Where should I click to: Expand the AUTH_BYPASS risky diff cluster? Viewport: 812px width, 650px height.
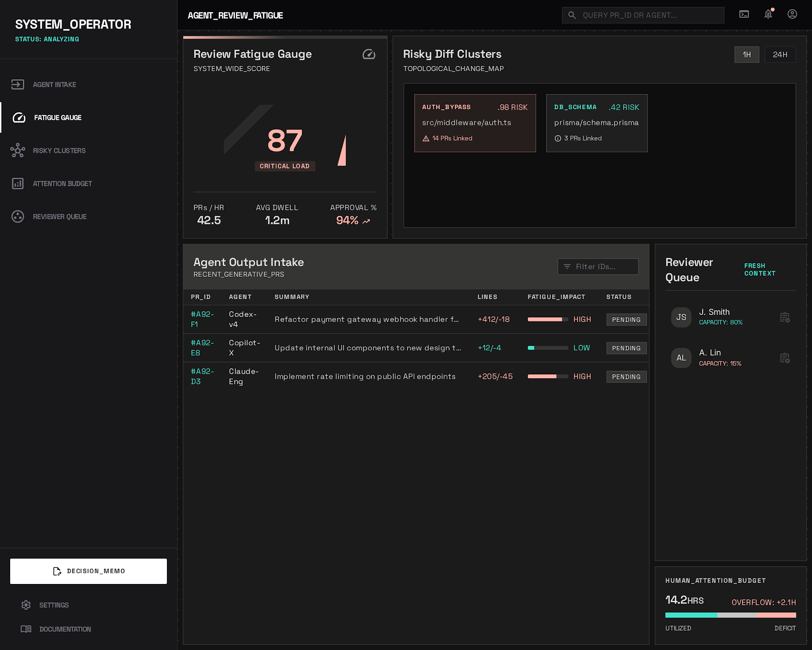point(475,123)
